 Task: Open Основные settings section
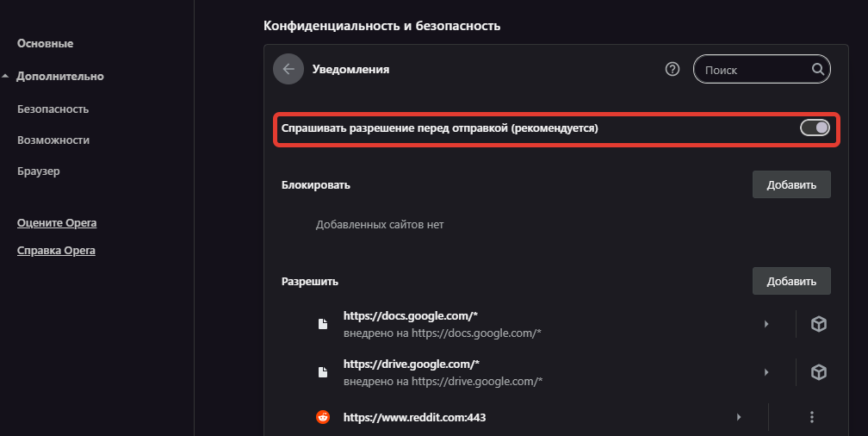[x=45, y=43]
